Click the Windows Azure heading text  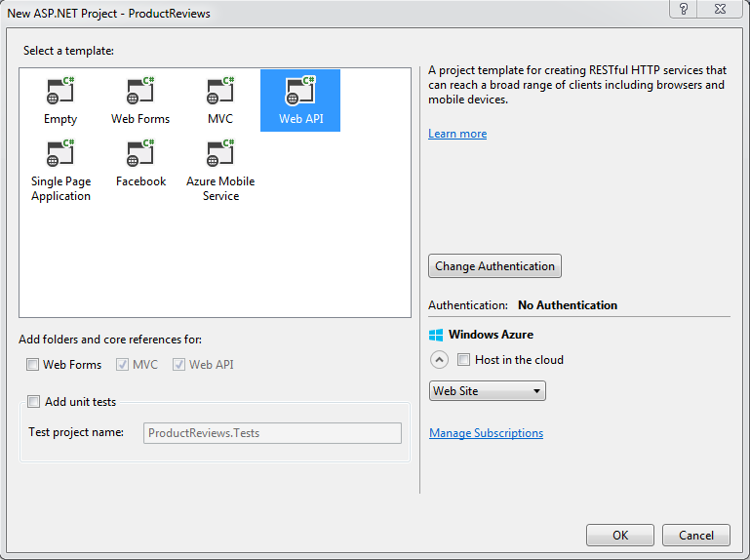click(491, 335)
